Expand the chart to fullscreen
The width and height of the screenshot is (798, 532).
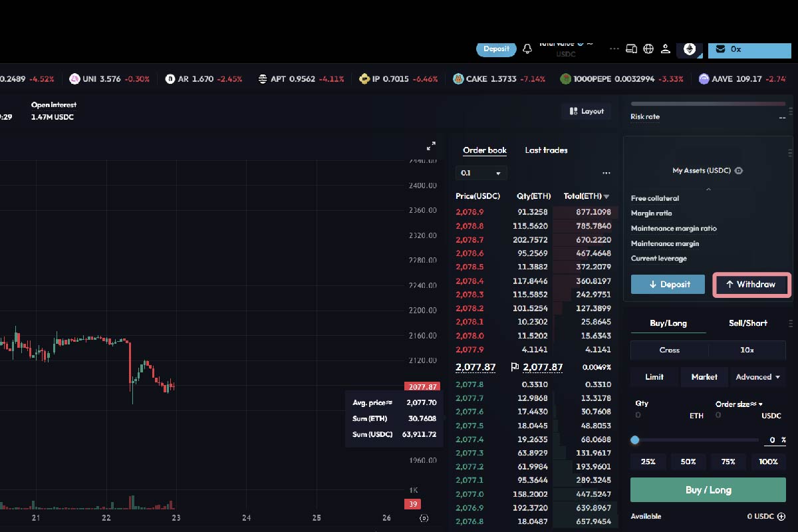[431, 146]
